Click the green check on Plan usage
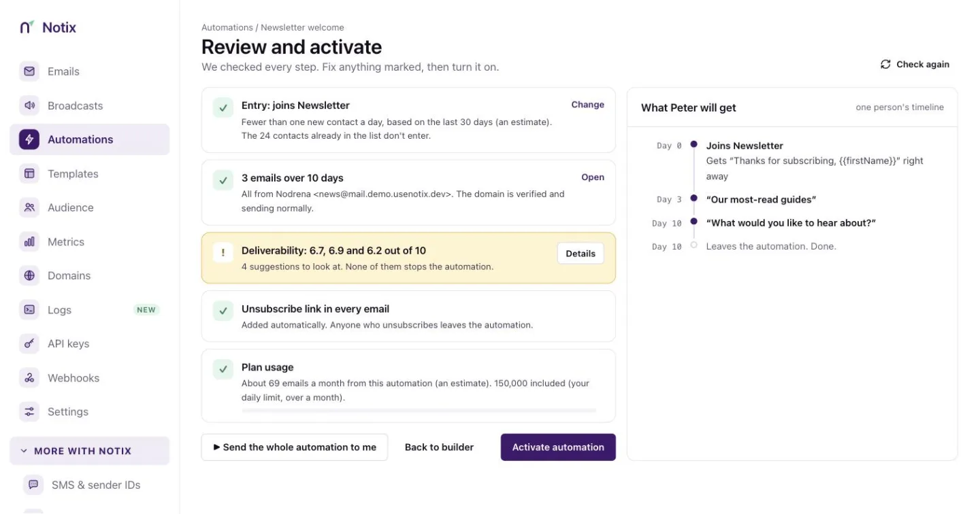This screenshot has height=514, width=980. point(223,369)
